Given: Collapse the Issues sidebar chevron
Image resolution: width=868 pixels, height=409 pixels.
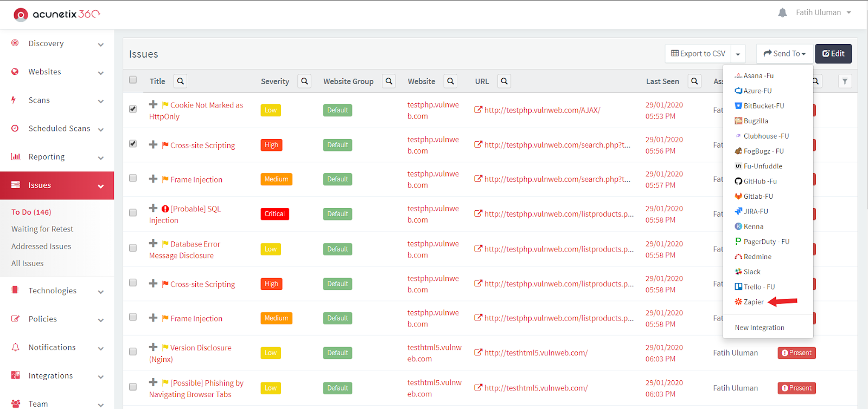Looking at the screenshot, I should tap(101, 186).
